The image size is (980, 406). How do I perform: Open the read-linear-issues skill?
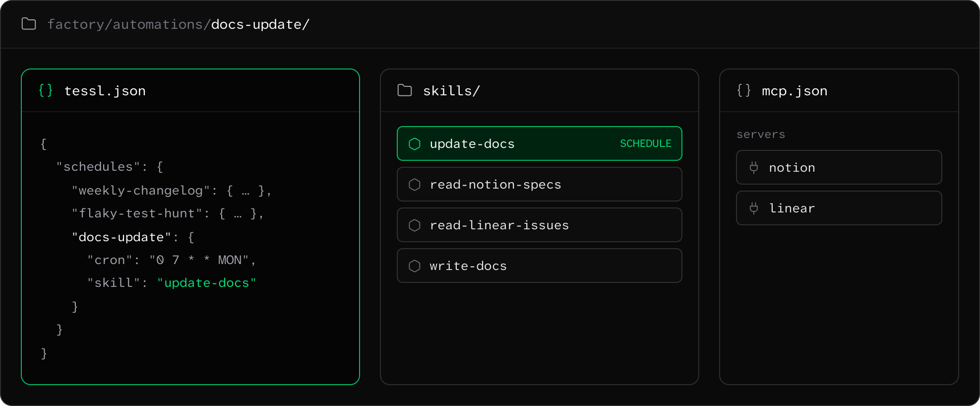click(540, 225)
